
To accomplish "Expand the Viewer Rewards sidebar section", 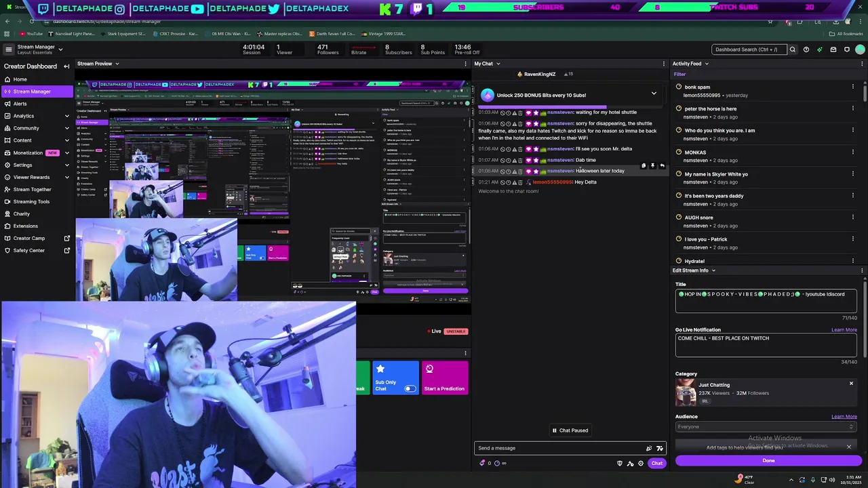I will pyautogui.click(x=66, y=177).
